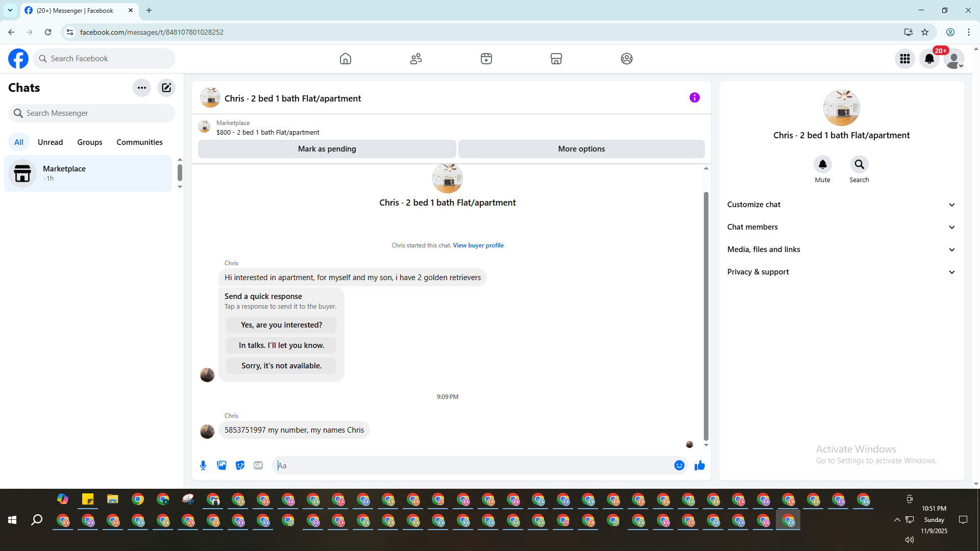
Task: Open Windows Start menu
Action: coord(12,520)
